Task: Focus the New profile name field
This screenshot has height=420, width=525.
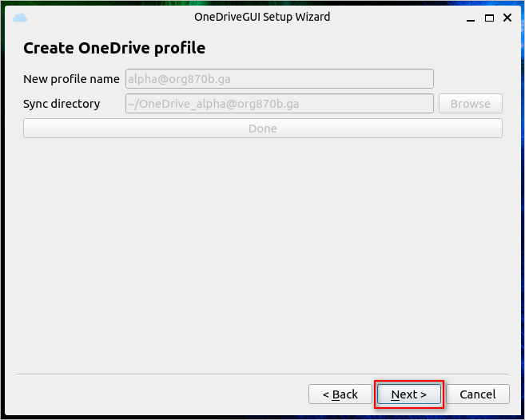Action: click(x=280, y=79)
